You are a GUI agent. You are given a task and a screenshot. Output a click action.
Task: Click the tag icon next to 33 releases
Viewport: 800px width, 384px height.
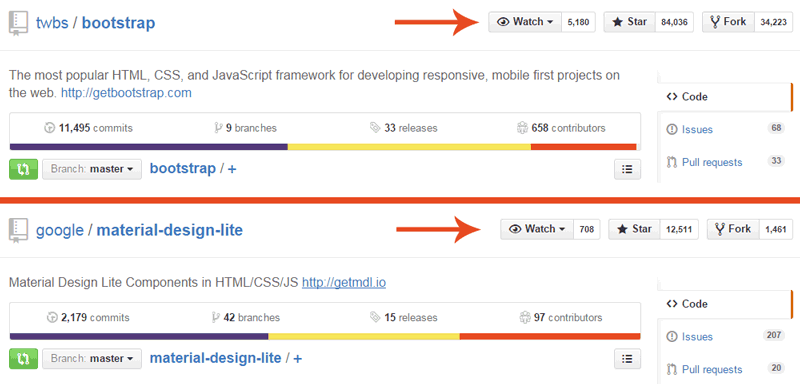tap(376, 128)
